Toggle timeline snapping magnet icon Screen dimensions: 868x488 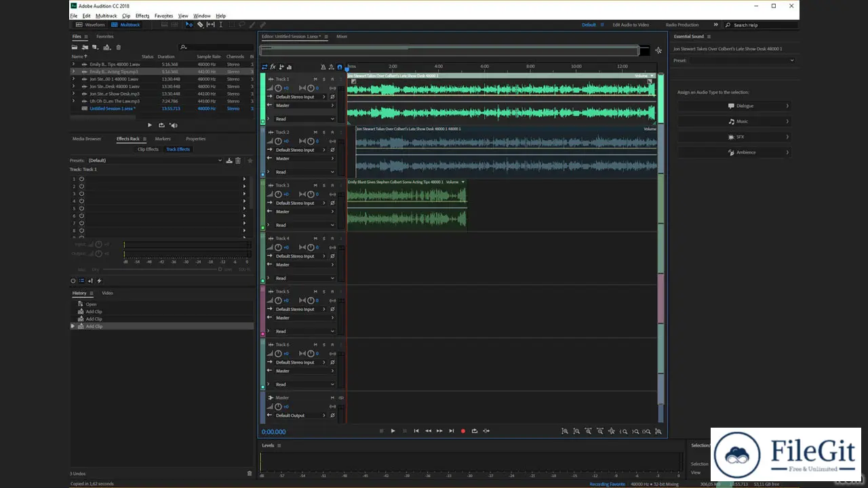(340, 67)
